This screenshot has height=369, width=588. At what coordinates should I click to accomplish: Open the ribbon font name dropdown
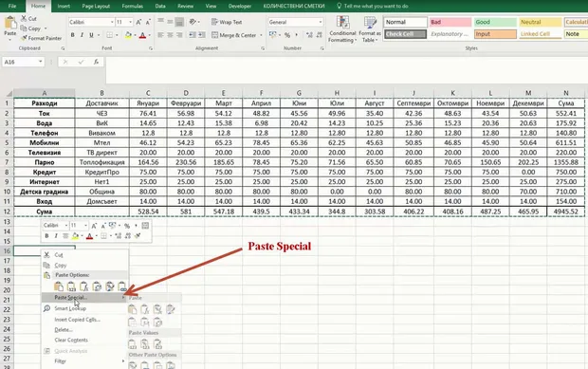112,22
